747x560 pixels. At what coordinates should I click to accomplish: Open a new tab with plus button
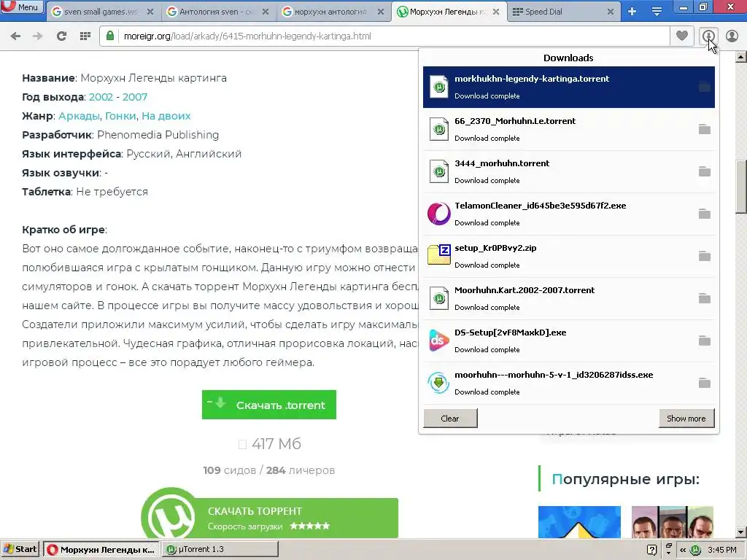[x=632, y=12]
